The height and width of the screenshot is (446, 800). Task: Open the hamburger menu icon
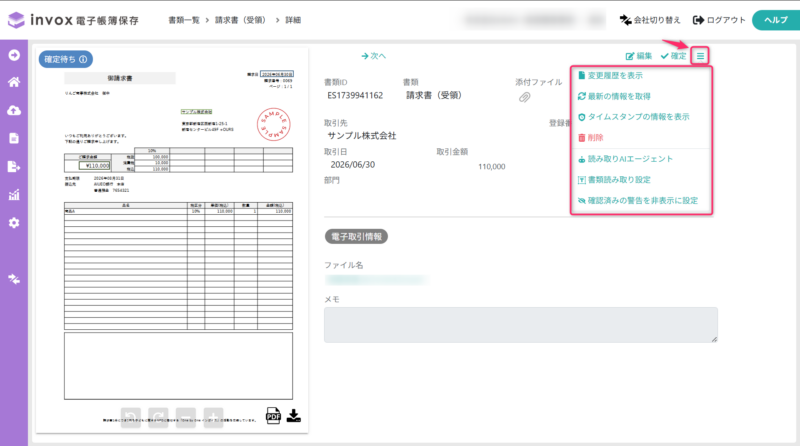[700, 56]
